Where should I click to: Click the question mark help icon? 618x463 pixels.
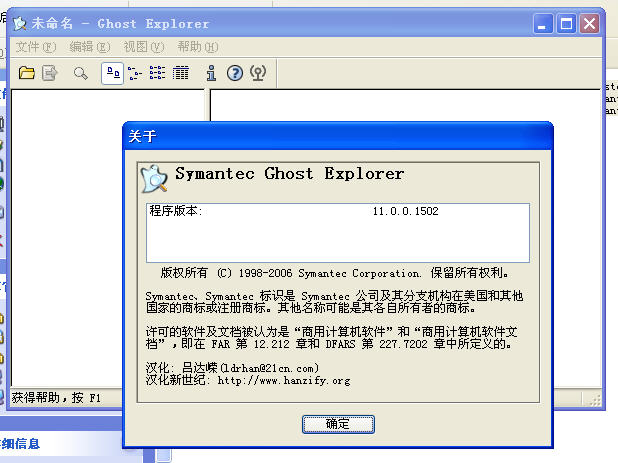click(x=235, y=73)
